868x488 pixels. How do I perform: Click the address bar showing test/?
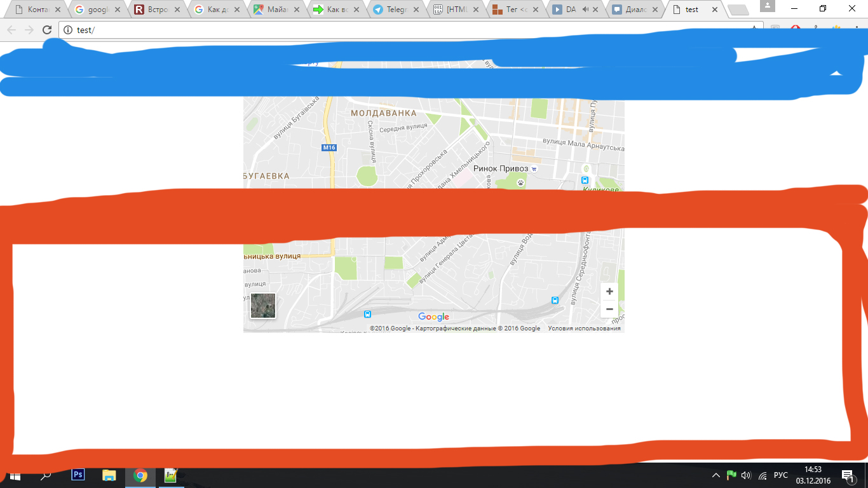tap(407, 30)
